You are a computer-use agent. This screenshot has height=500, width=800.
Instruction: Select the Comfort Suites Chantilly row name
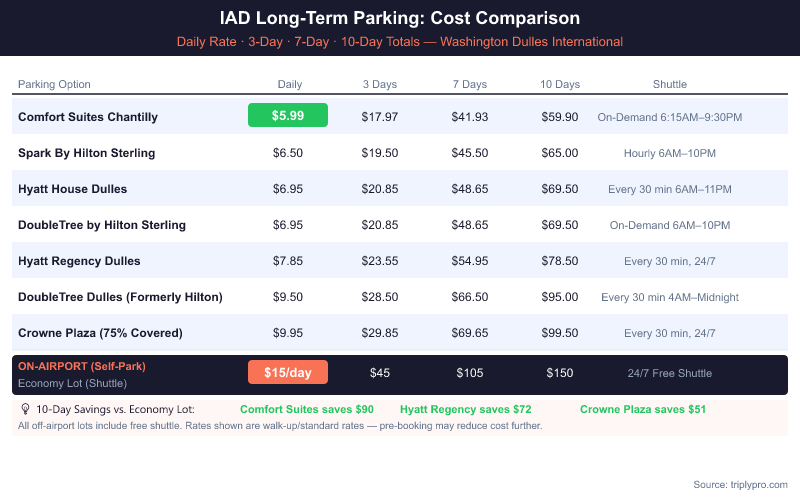[88, 117]
